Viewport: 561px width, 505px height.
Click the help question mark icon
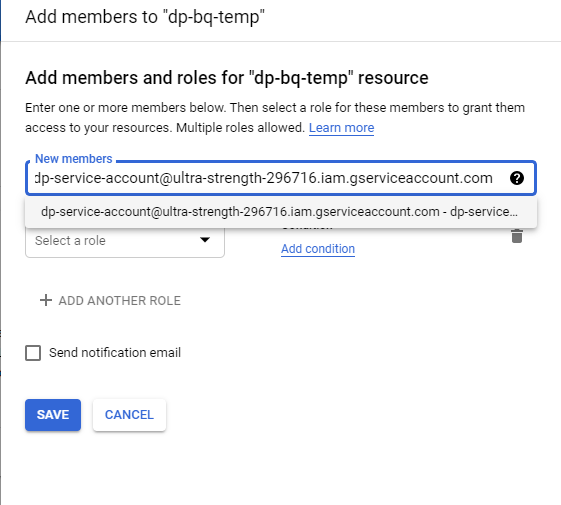pyautogui.click(x=517, y=178)
